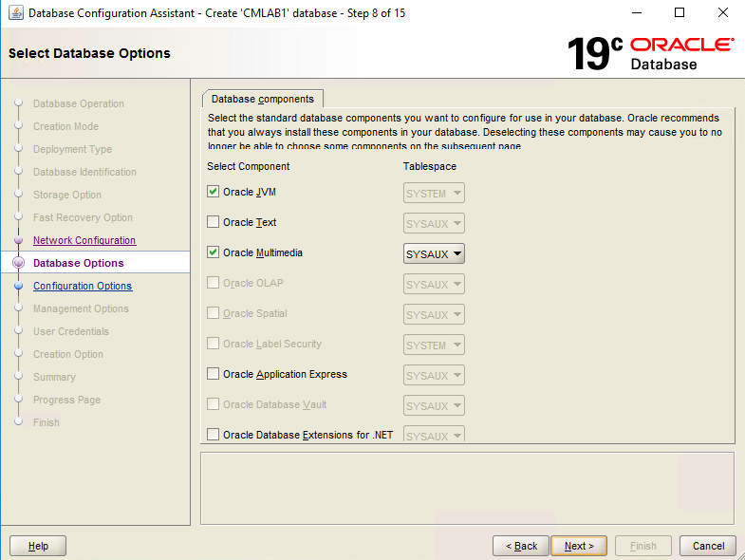Click the Fast Recovery Option step
The image size is (745, 560).
(x=83, y=217)
